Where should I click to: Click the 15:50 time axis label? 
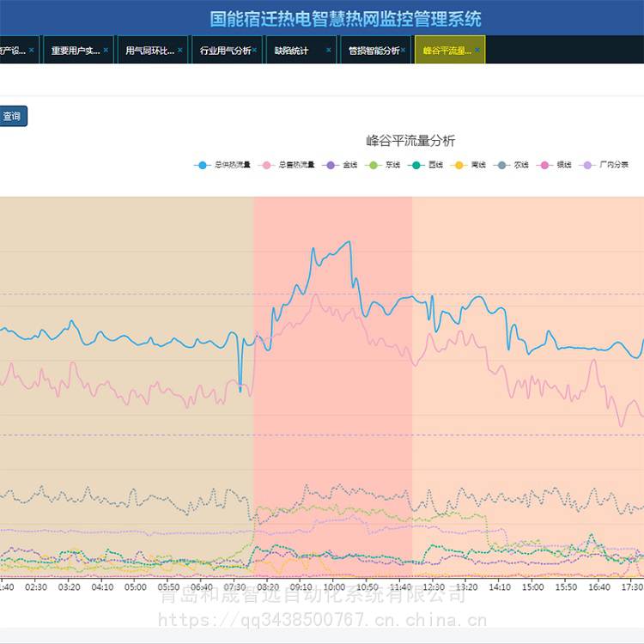[566, 587]
